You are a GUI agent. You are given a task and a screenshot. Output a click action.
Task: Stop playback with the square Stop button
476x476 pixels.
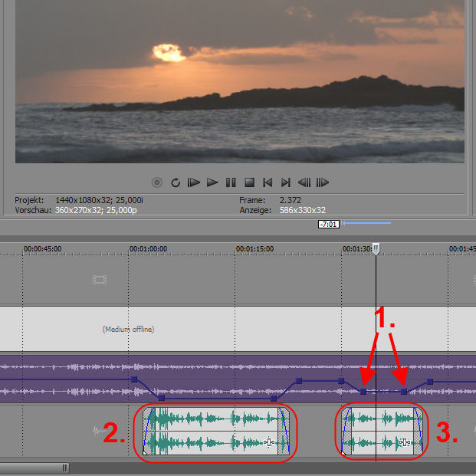coord(249,182)
